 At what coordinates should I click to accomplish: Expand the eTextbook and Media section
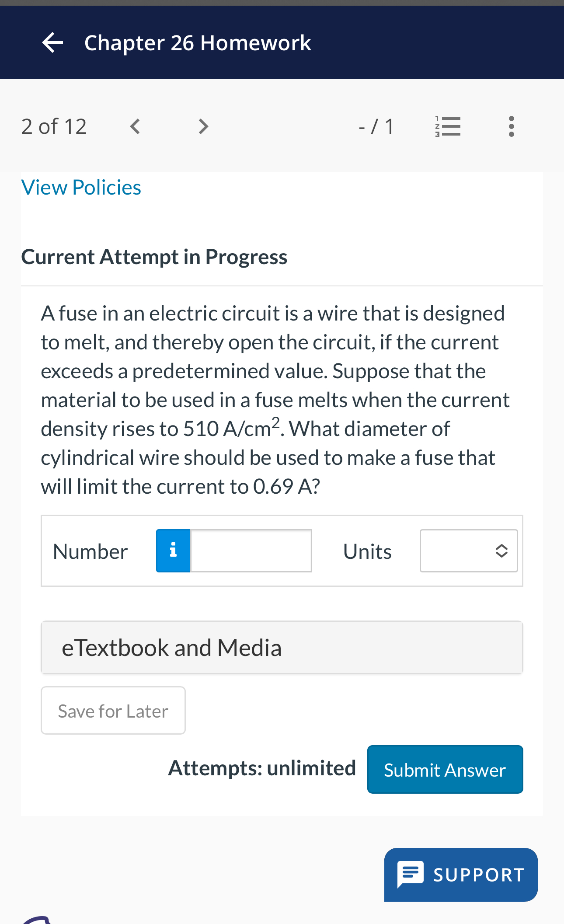point(282,648)
